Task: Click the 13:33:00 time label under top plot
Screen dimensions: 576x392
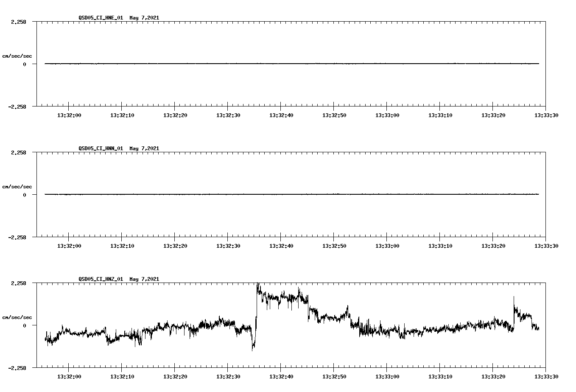Action: pos(388,115)
